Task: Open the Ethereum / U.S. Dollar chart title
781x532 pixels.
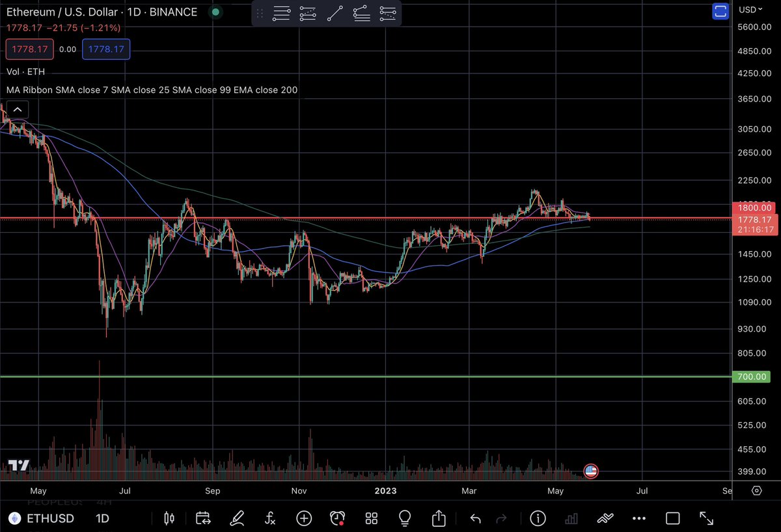Action: pyautogui.click(x=102, y=12)
